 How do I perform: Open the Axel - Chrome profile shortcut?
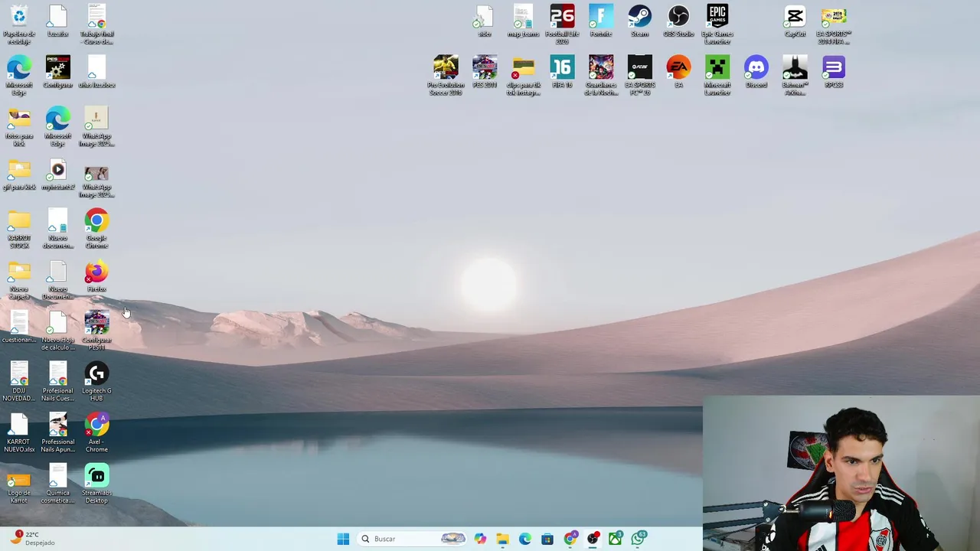(x=96, y=432)
